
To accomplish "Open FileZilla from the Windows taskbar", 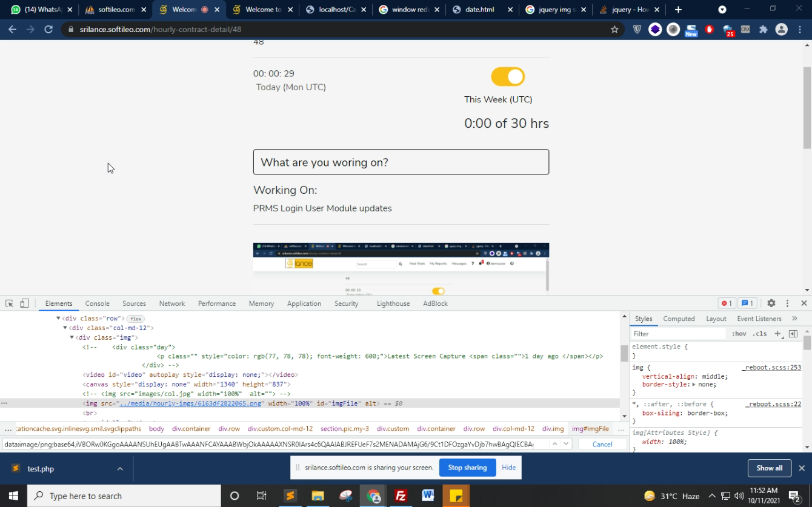I will [x=400, y=495].
